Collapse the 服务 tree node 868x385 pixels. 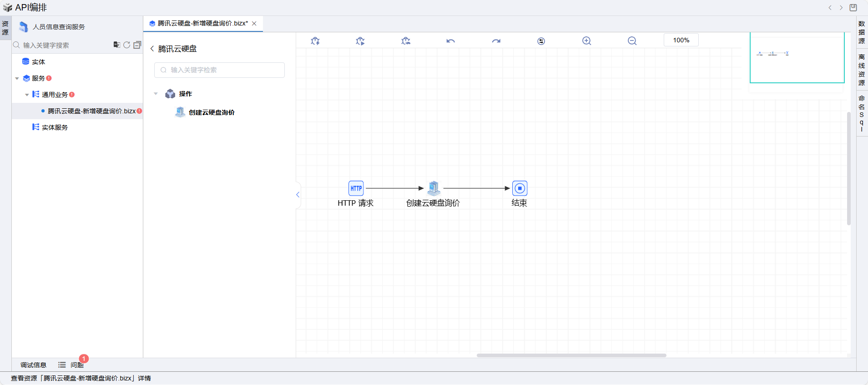(17, 78)
